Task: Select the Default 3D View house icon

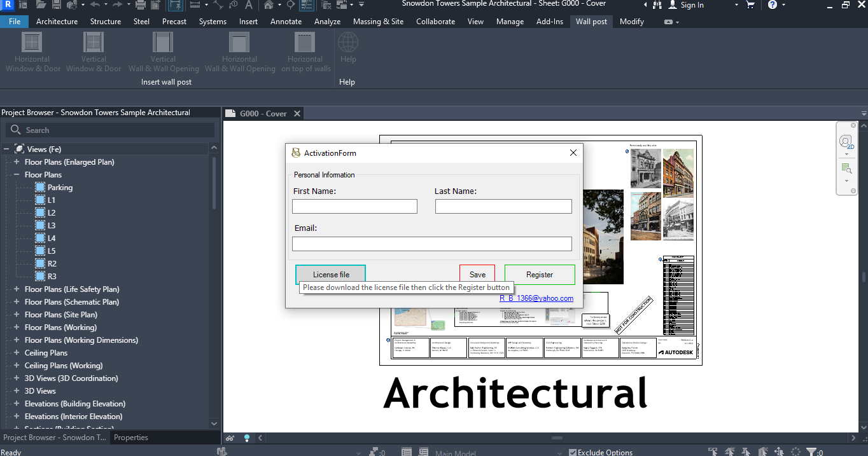Action: 269,5
